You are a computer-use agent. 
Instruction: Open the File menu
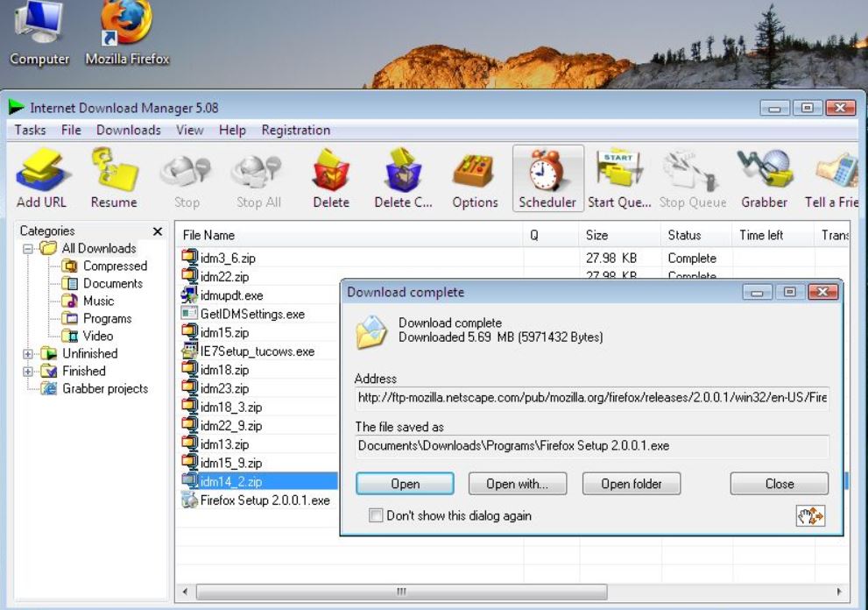[x=72, y=131]
